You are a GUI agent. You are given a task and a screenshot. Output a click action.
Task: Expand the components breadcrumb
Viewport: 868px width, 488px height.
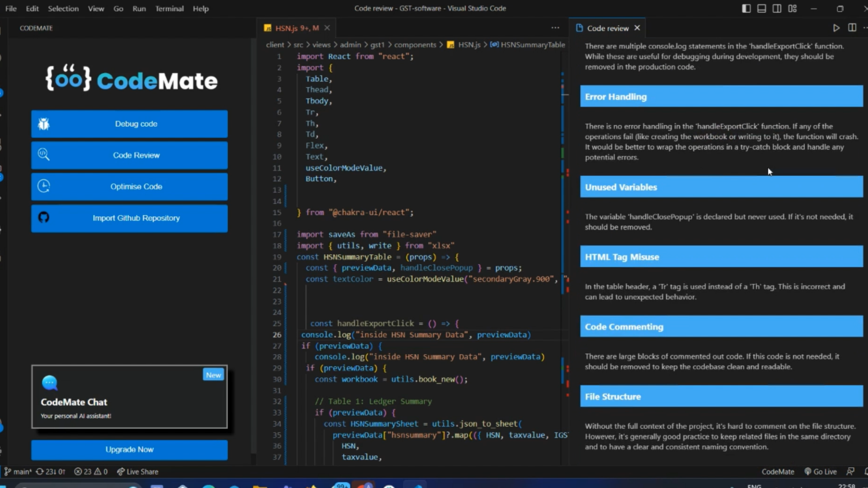[x=415, y=45]
